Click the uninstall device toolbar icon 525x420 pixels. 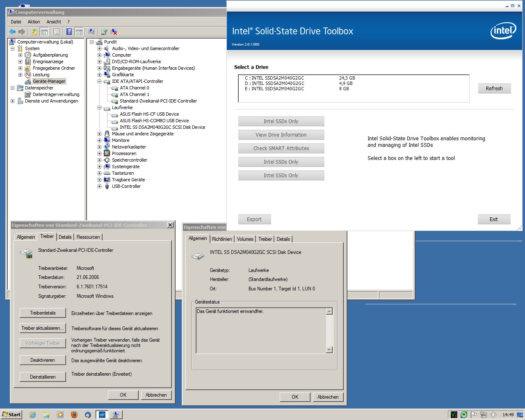click(x=114, y=32)
